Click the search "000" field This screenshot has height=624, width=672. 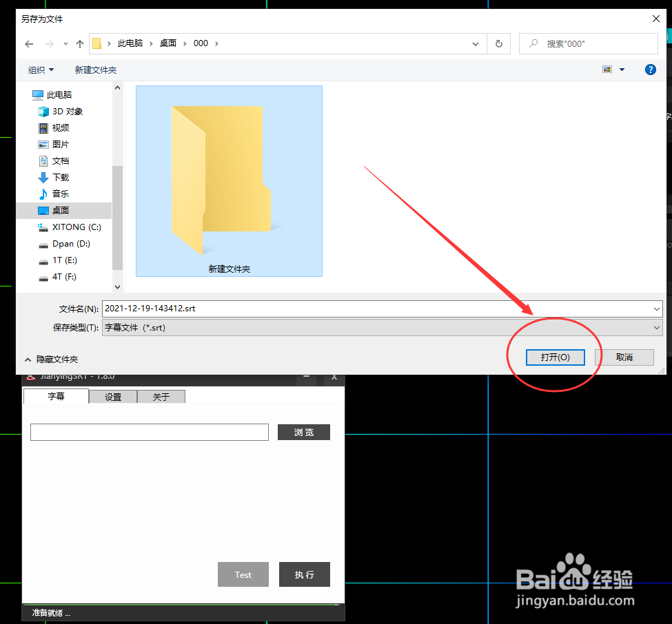[588, 43]
